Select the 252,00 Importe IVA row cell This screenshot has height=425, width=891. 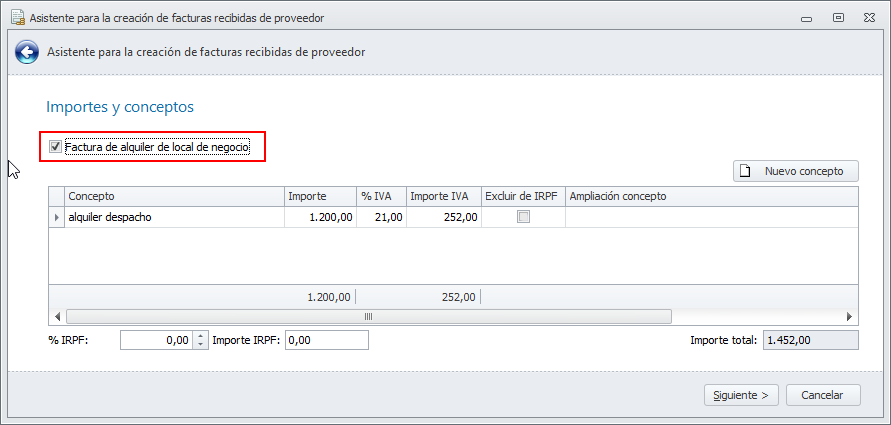443,217
